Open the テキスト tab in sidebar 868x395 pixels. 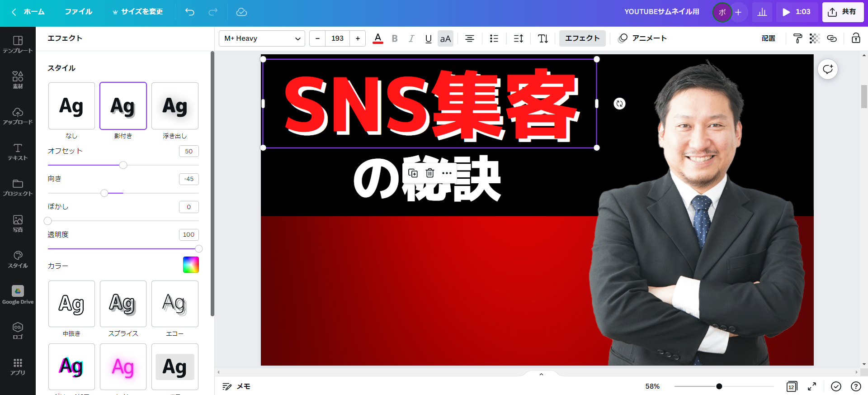(x=18, y=152)
